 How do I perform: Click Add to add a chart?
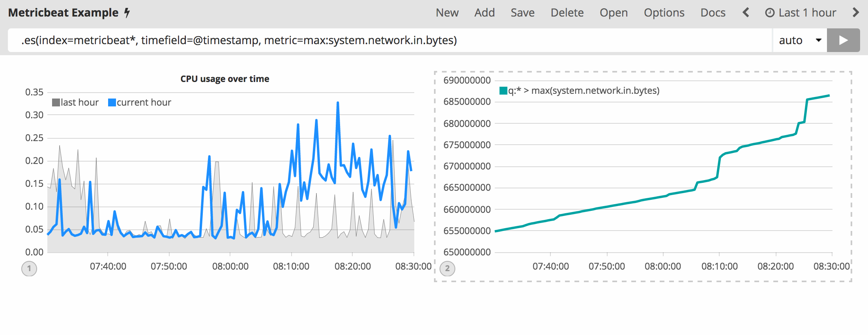coord(485,13)
